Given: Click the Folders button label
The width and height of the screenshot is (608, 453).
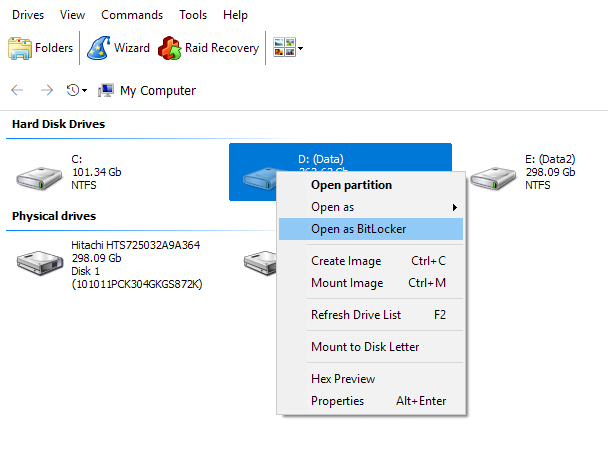Looking at the screenshot, I should click(x=54, y=48).
